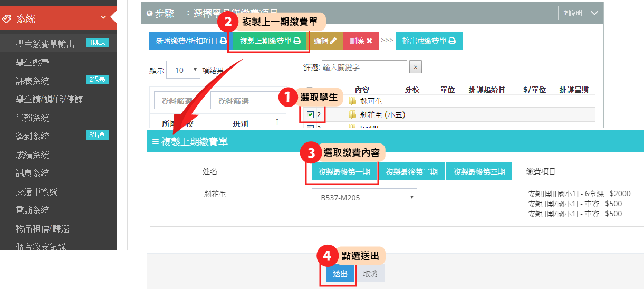
Task: Toggle the checkbox for student row 2
Action: click(310, 114)
